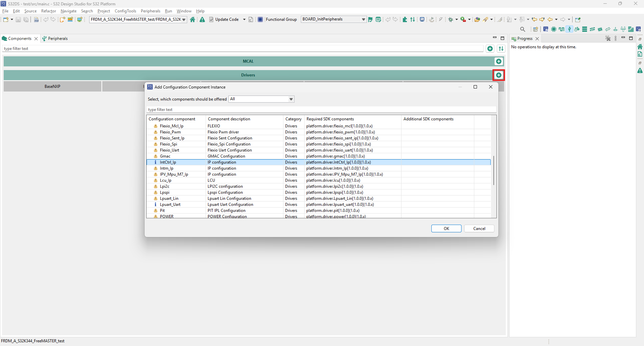Click the Remove All Finished Operations icon

pos(608,39)
